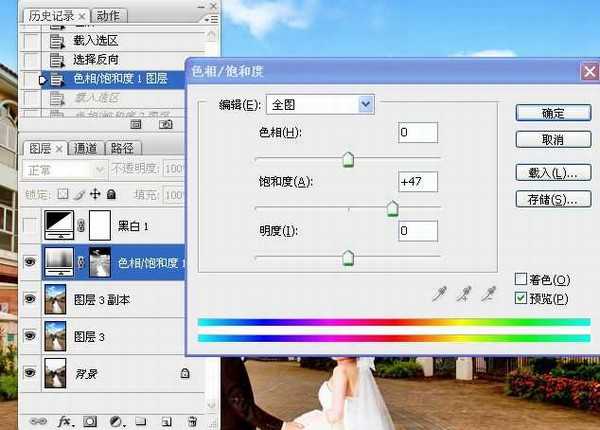
Task: Open the history panel flyout menu
Action: 209,18
